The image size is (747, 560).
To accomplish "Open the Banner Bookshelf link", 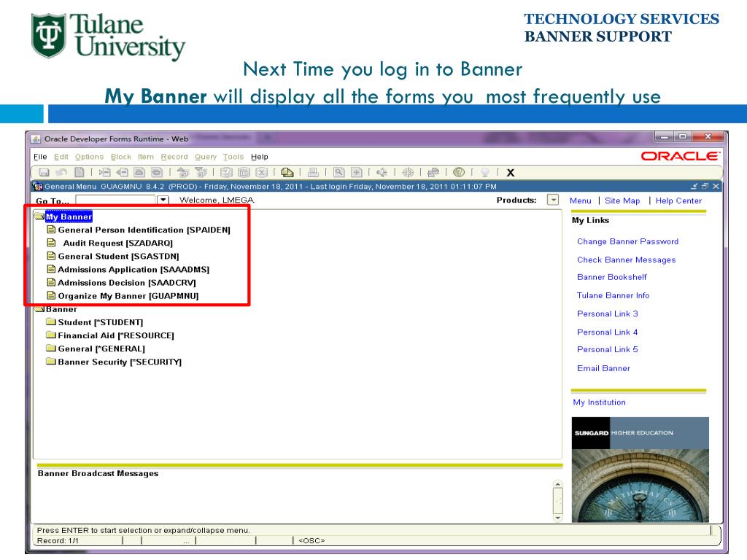I will click(x=612, y=277).
